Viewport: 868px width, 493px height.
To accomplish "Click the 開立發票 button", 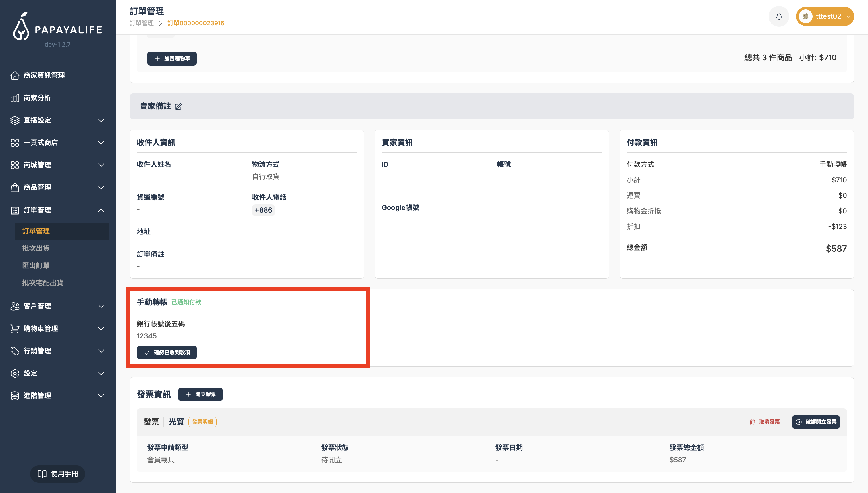I will tap(200, 394).
